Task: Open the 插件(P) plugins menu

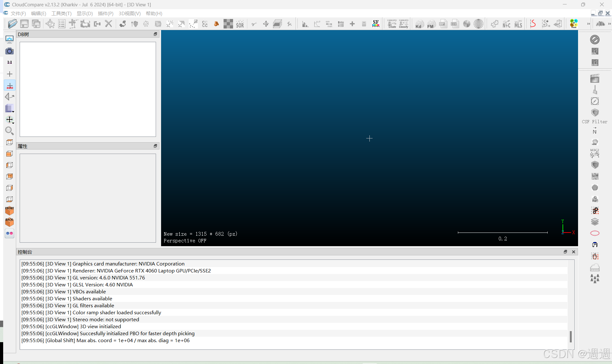Action: point(105,13)
